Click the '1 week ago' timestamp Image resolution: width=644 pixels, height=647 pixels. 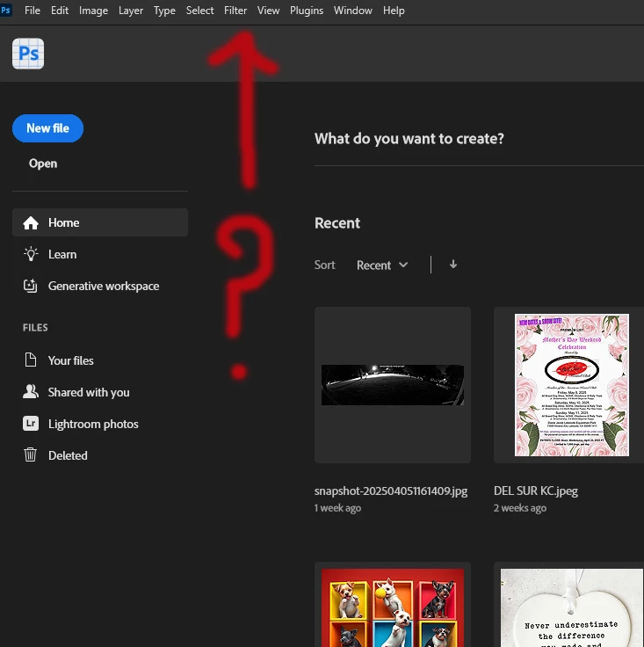point(337,508)
